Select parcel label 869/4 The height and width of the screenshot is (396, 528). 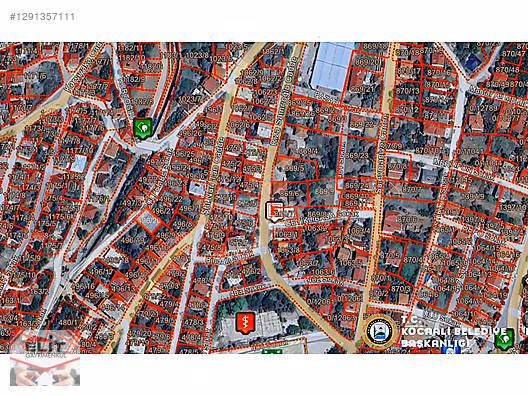tap(308, 151)
